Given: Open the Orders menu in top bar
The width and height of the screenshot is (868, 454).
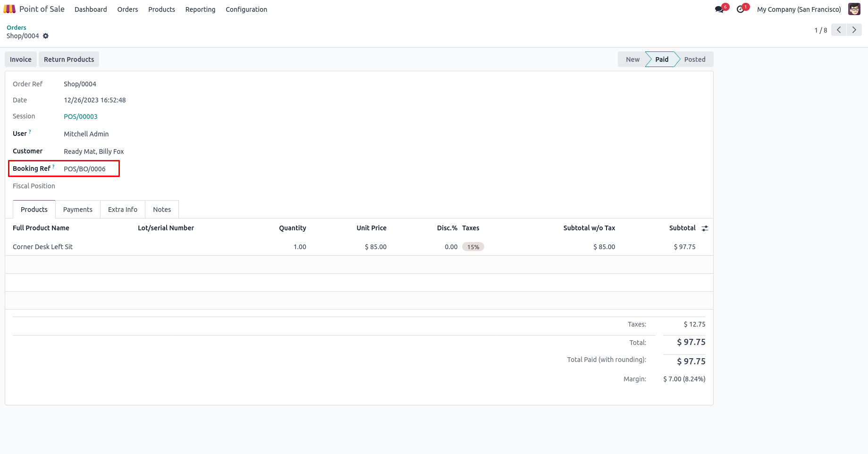Looking at the screenshot, I should 127,9.
